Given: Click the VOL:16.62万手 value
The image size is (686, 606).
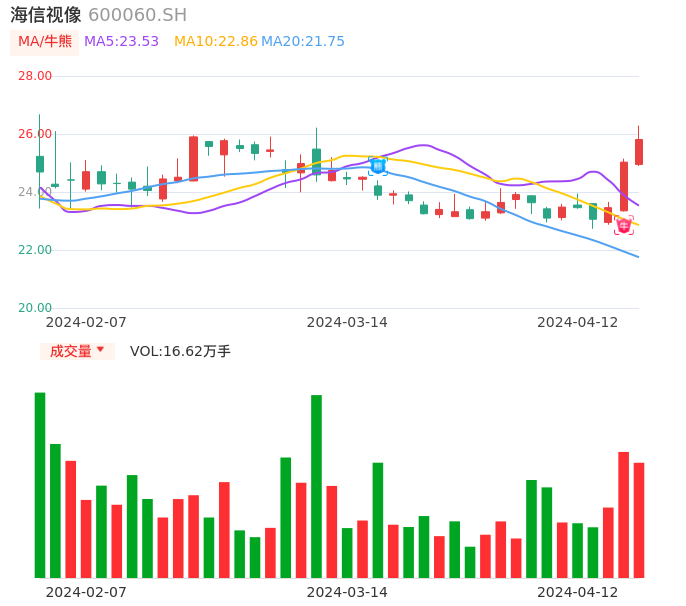Looking at the screenshot, I should click(x=180, y=351).
